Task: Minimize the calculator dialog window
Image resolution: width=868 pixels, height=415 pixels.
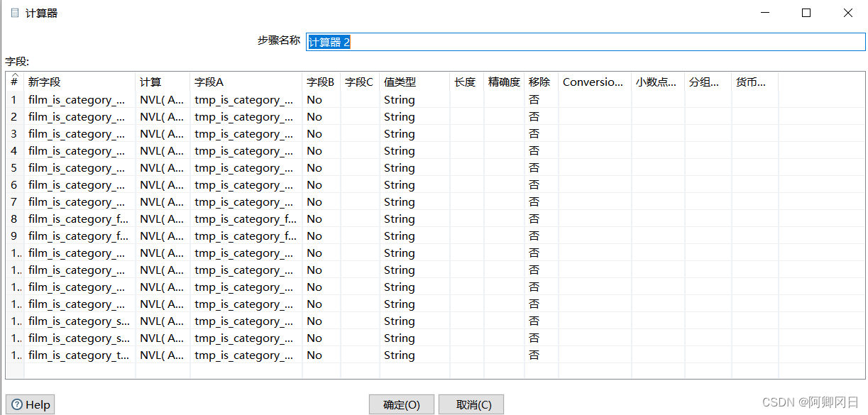Action: pyautogui.click(x=765, y=13)
